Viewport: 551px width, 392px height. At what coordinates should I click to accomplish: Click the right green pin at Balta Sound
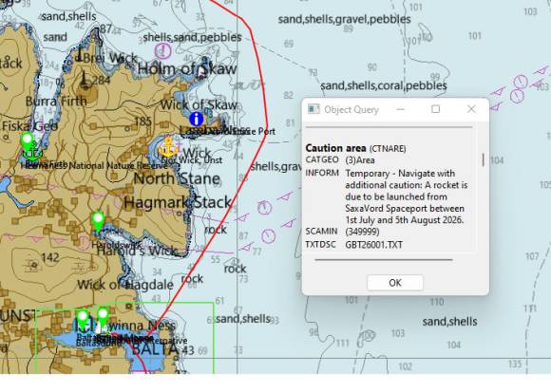click(x=103, y=318)
